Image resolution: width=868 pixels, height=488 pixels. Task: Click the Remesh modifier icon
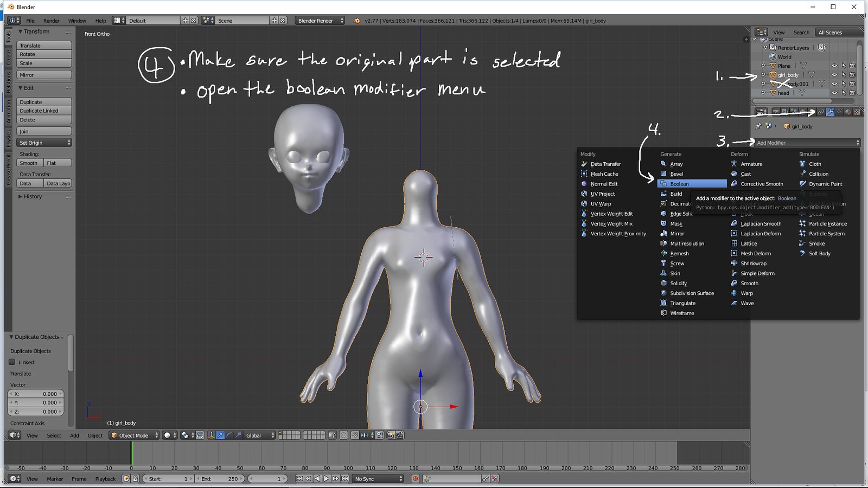(x=663, y=253)
